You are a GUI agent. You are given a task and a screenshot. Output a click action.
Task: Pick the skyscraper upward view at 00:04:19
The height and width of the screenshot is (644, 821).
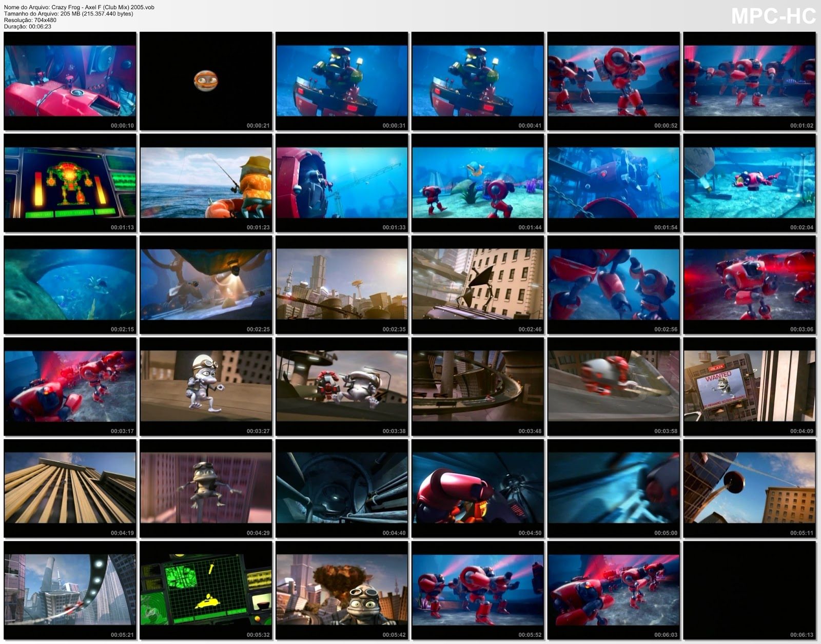70,489
